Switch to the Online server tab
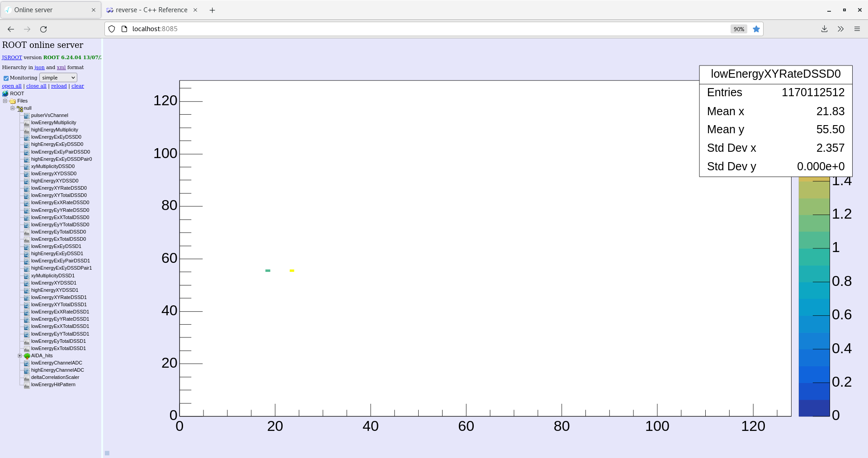This screenshot has width=868, height=458. (x=50, y=10)
